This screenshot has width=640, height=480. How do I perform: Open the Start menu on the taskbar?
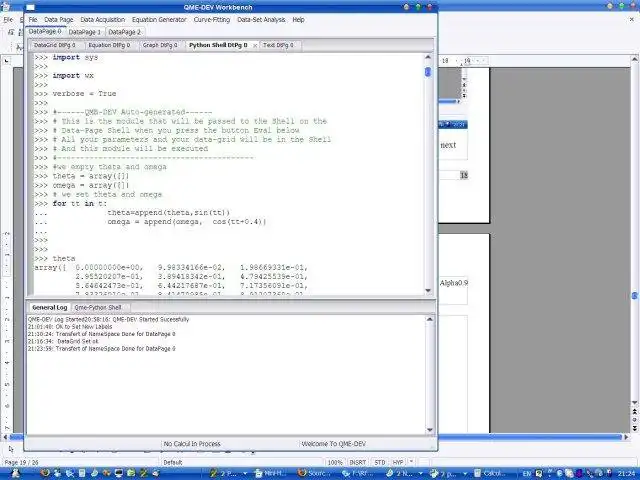[x=16, y=473]
